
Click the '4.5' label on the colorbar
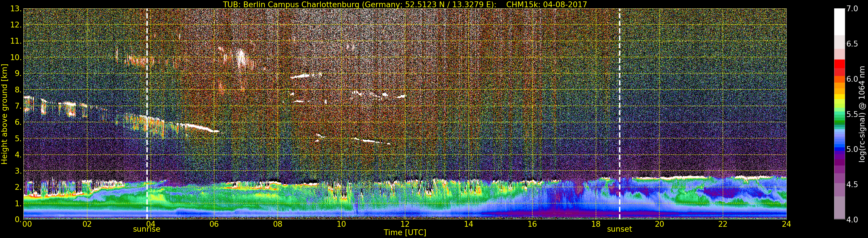[x=852, y=185]
